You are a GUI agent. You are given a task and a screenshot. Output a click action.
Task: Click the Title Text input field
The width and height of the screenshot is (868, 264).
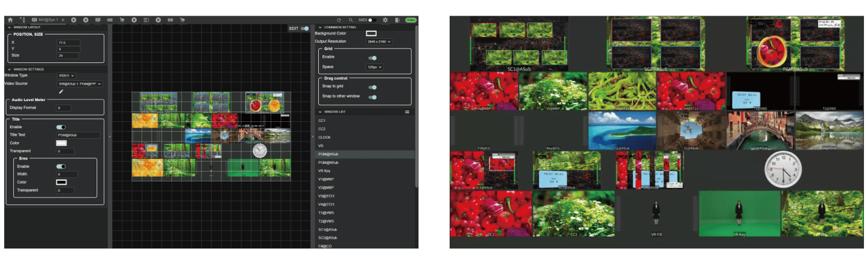tap(78, 135)
